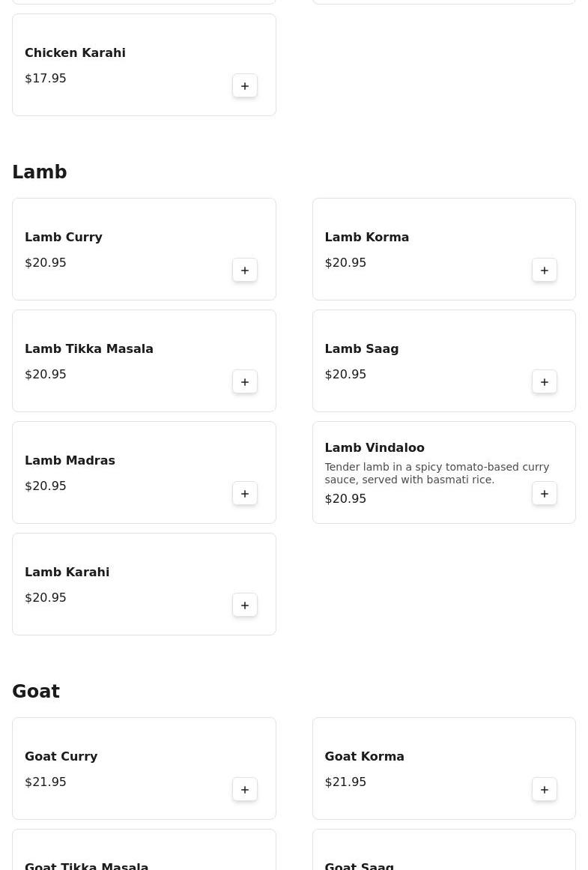Screen dimensions: 588x870
Task: Click the Goat section heading
Action: 36,692
